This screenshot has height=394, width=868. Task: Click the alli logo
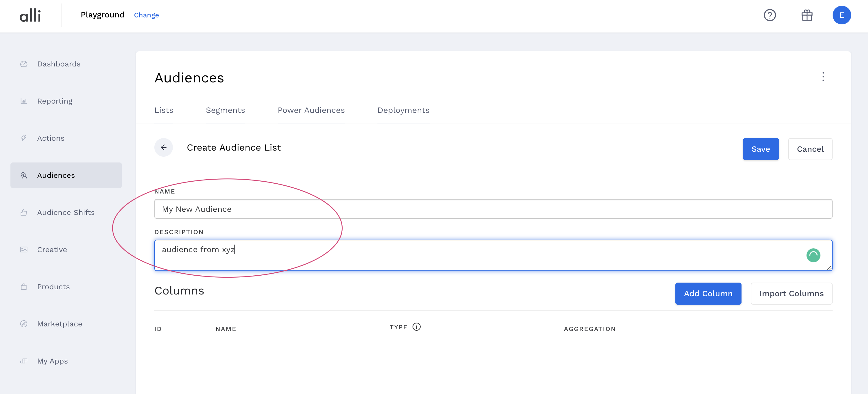[30, 15]
